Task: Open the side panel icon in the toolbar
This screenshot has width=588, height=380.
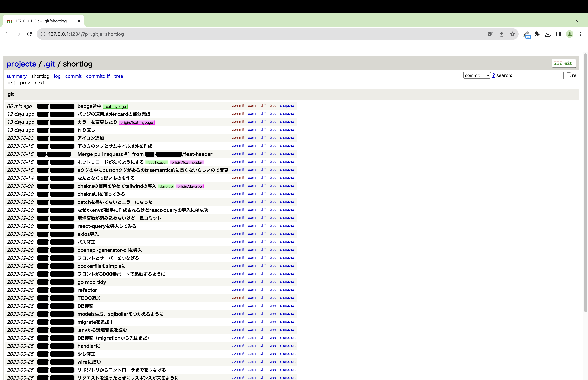Action: (x=558, y=34)
